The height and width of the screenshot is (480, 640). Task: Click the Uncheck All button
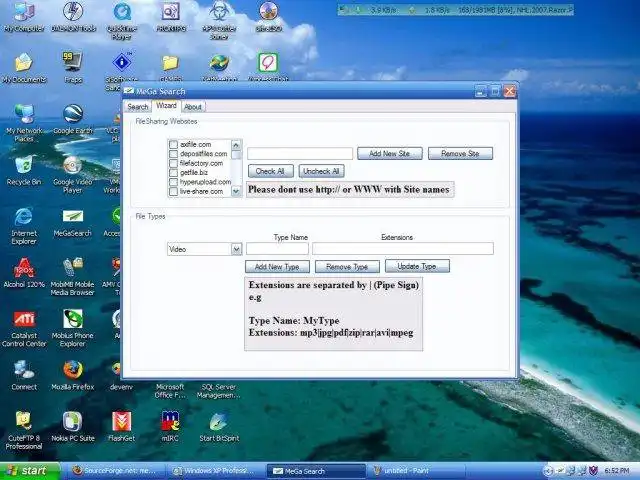321,171
